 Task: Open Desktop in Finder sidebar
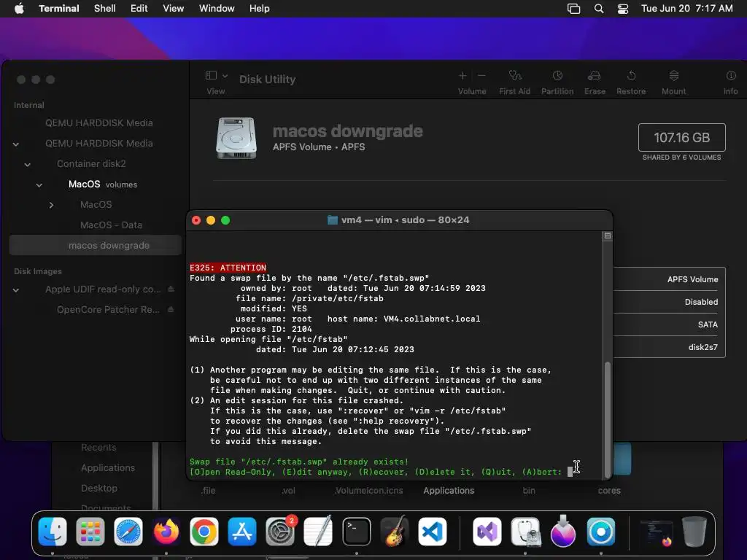99,488
